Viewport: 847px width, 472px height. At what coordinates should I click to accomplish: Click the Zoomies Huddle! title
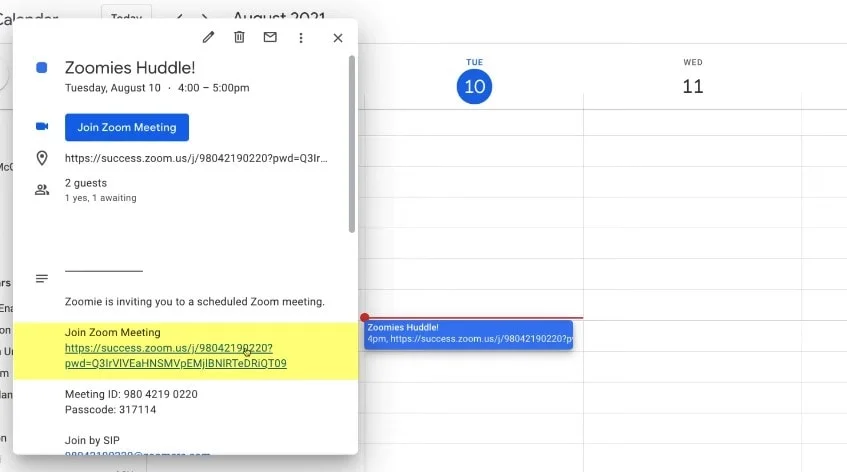point(130,68)
